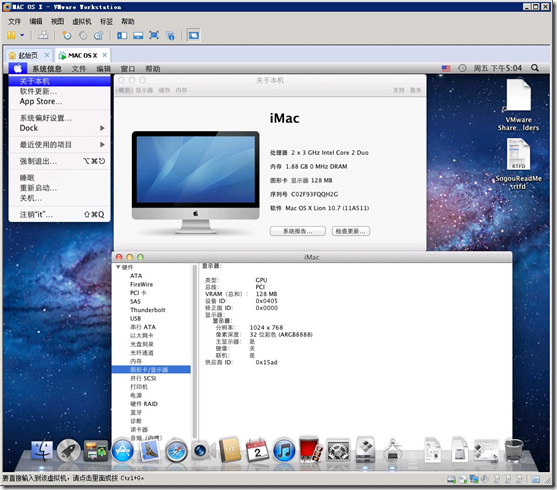Click the Apple logo menu
Viewport: 557px width, 490px height.
[18, 68]
